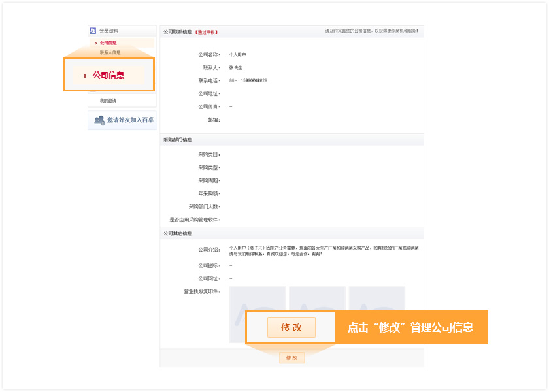Click third business license thumbnail
The image size is (549, 392).
pos(376,298)
